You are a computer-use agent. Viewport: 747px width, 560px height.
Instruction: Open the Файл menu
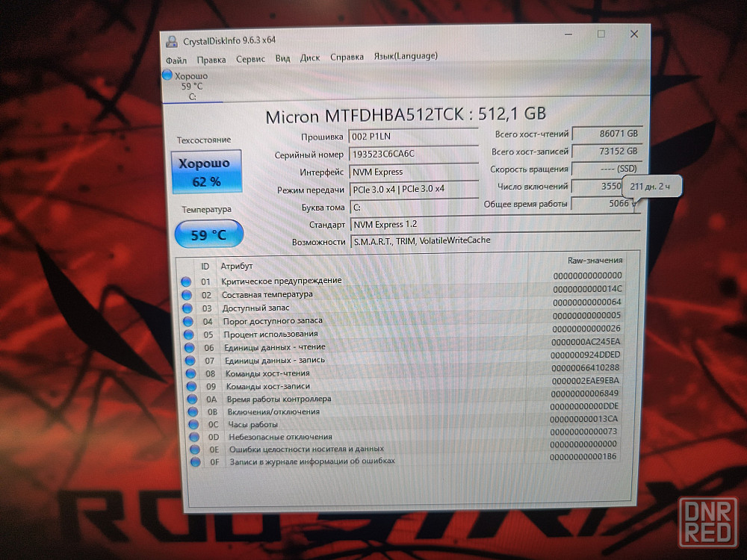[176, 59]
